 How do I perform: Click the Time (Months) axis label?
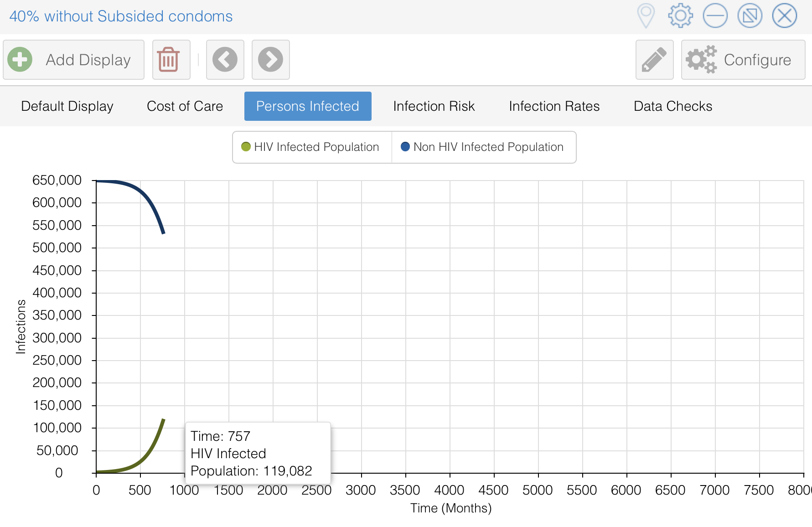450,508
